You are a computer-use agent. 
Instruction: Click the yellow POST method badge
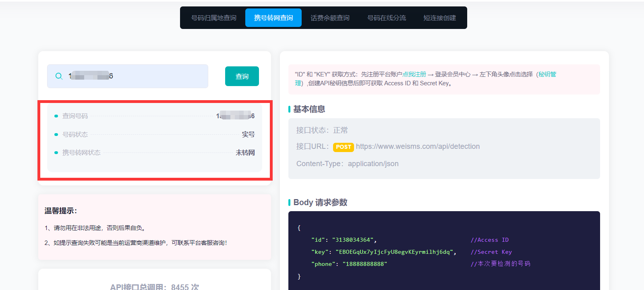coord(343,147)
